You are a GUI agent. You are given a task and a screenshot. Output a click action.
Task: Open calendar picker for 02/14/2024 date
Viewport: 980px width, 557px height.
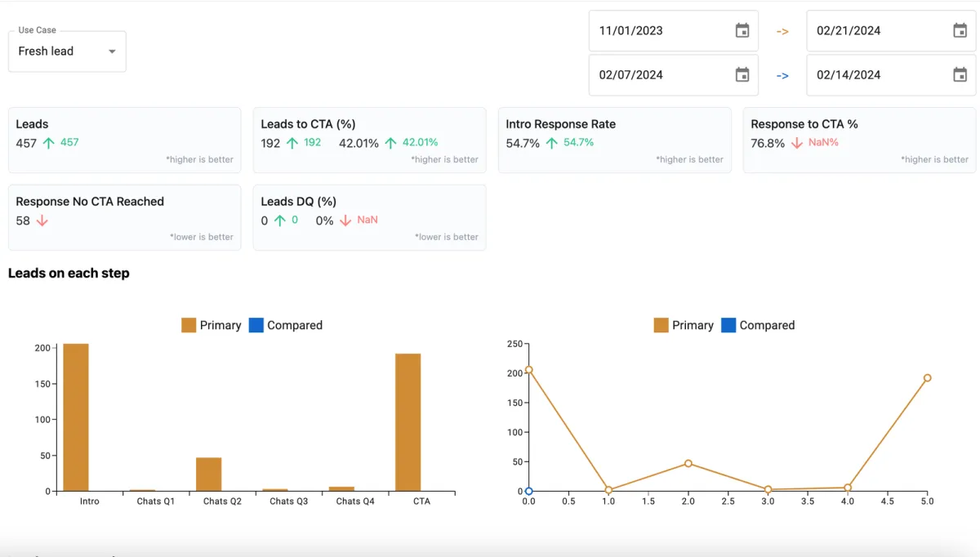(x=960, y=75)
